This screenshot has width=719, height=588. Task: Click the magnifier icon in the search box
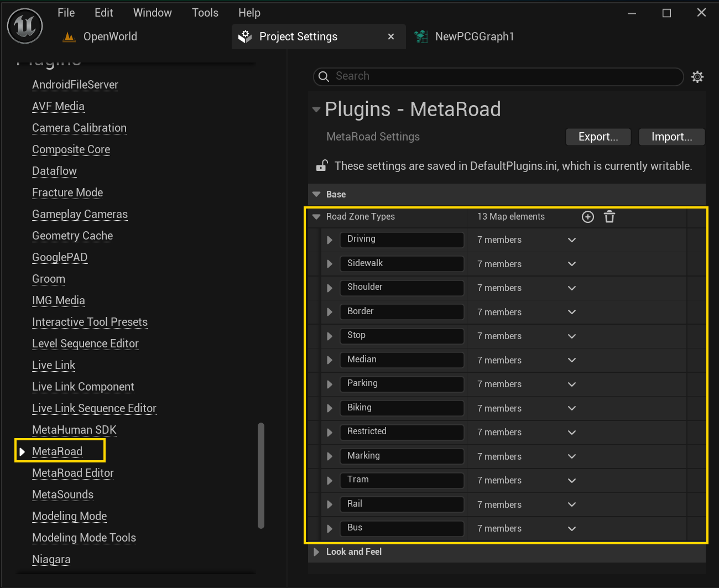coord(324,76)
